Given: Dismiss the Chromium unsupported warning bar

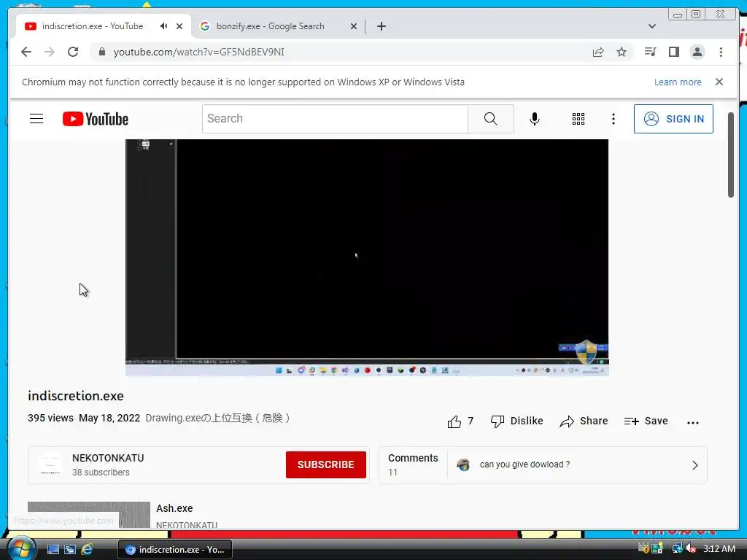Looking at the screenshot, I should click(719, 82).
